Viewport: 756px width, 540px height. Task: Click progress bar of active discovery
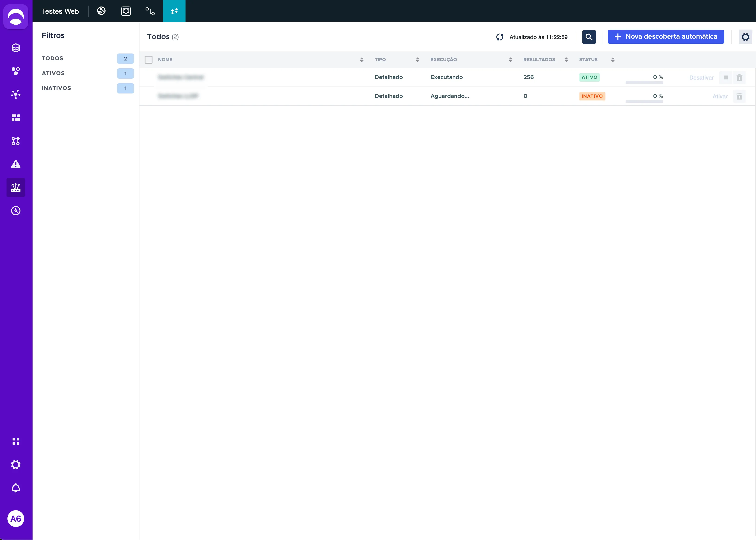coord(644,82)
